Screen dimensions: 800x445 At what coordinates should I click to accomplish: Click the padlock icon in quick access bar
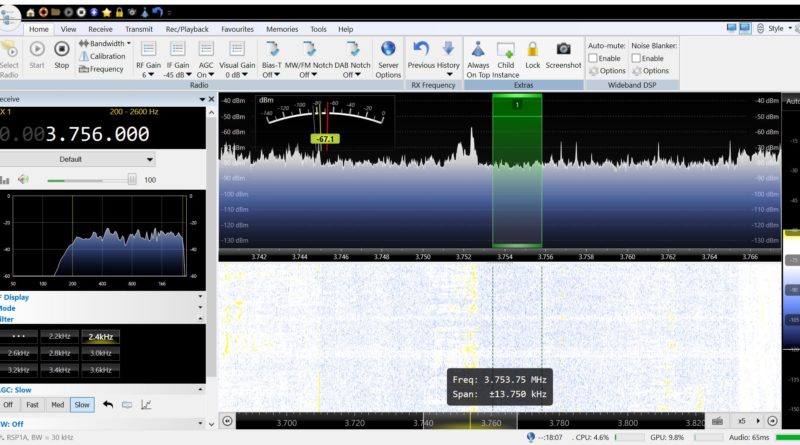119,12
